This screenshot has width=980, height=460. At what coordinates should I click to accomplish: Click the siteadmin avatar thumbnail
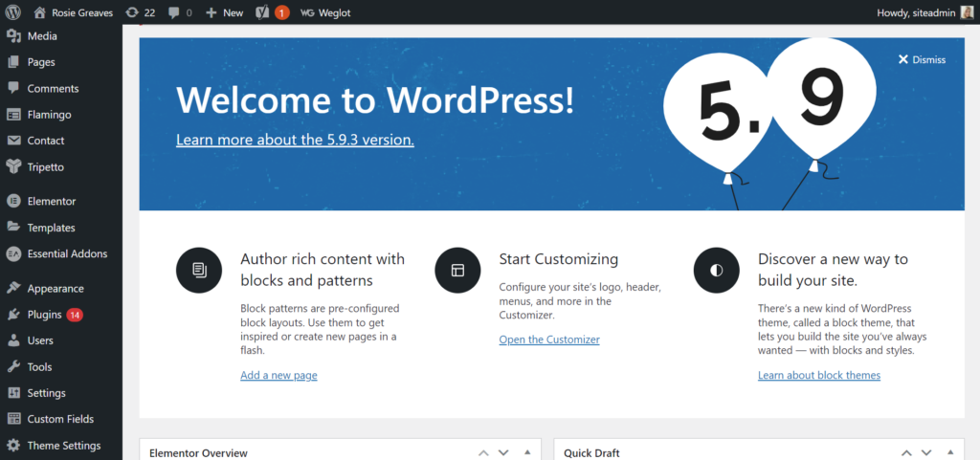coord(967,12)
